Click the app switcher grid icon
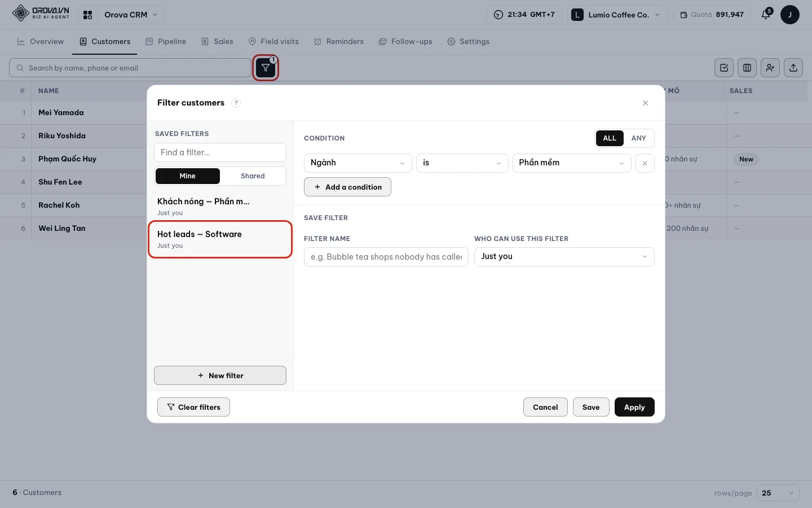The width and height of the screenshot is (812, 508). pos(87,15)
